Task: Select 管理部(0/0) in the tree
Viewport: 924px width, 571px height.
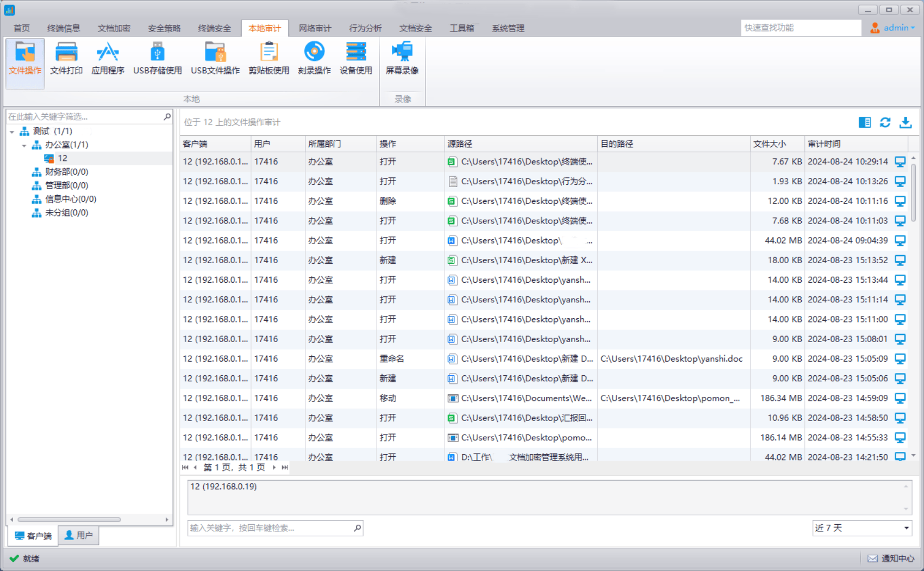Action: (x=67, y=185)
